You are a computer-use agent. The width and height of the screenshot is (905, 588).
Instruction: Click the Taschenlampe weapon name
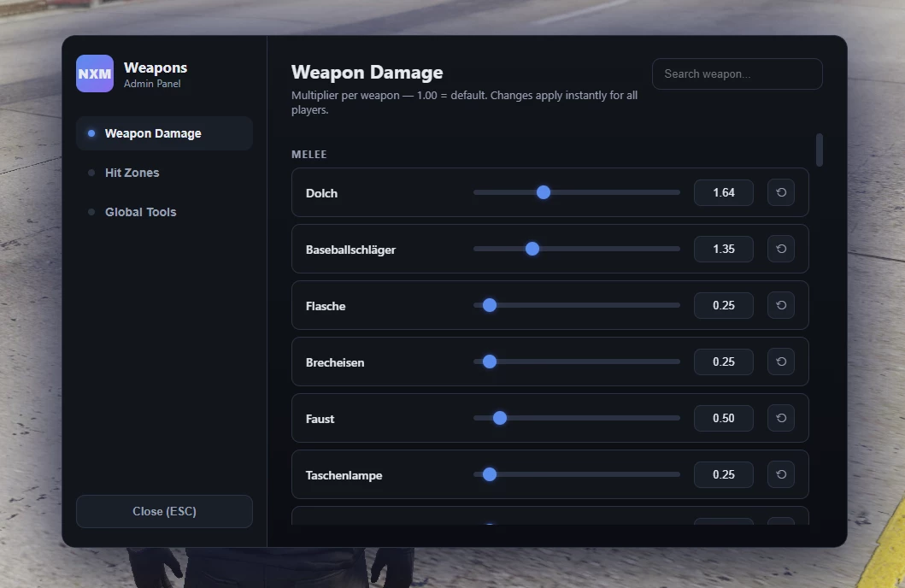point(344,475)
